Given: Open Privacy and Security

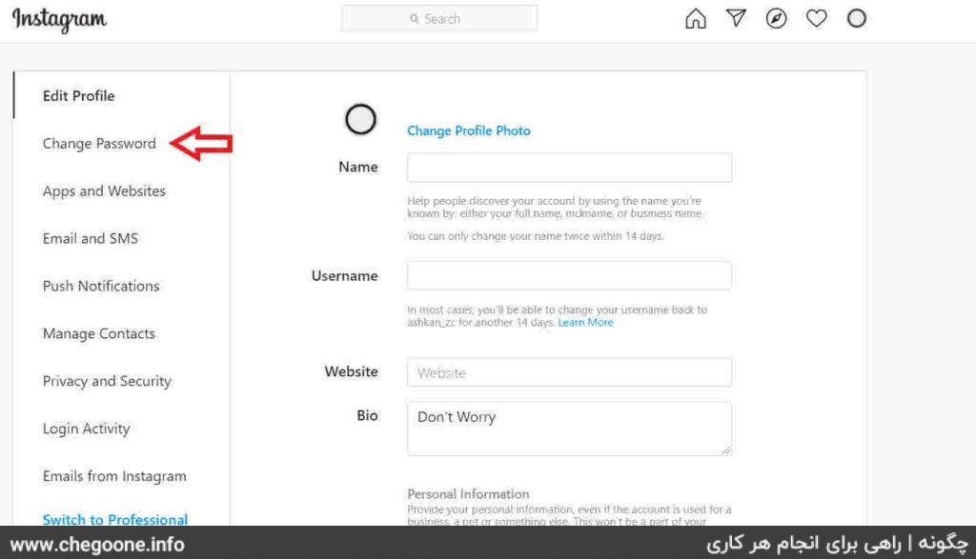Looking at the screenshot, I should [x=107, y=381].
